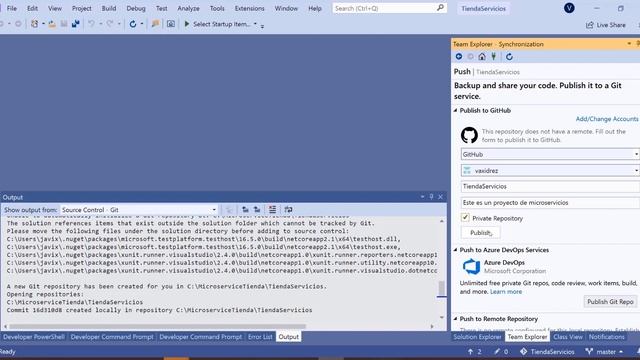640x360 pixels.
Task: Open the Notifications tab
Action: pos(606,337)
